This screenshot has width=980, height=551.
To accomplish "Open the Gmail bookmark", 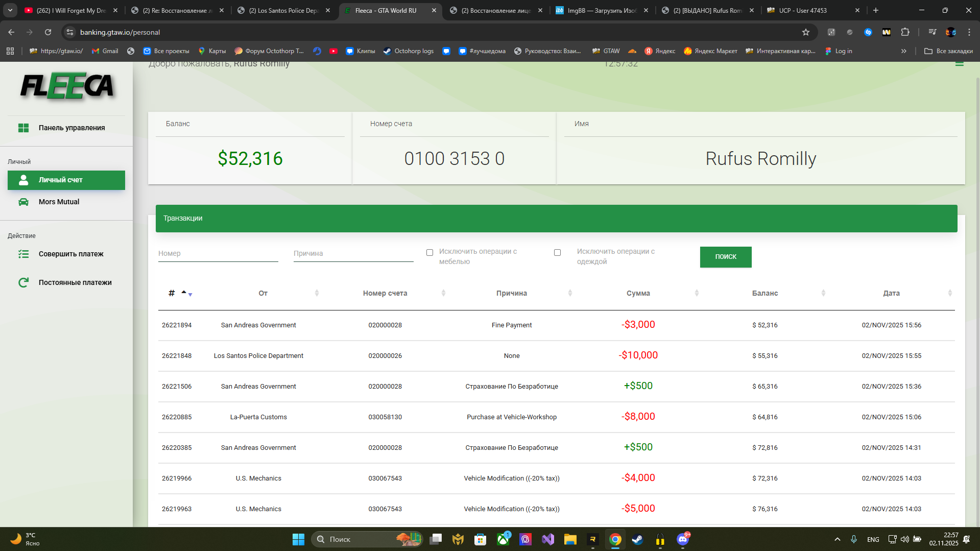I will click(x=105, y=51).
